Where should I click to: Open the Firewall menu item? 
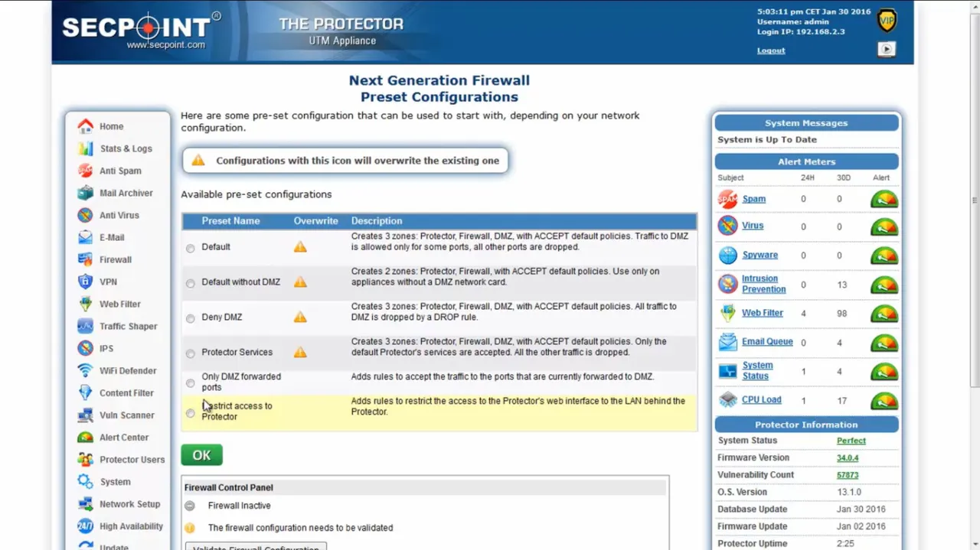coord(116,259)
